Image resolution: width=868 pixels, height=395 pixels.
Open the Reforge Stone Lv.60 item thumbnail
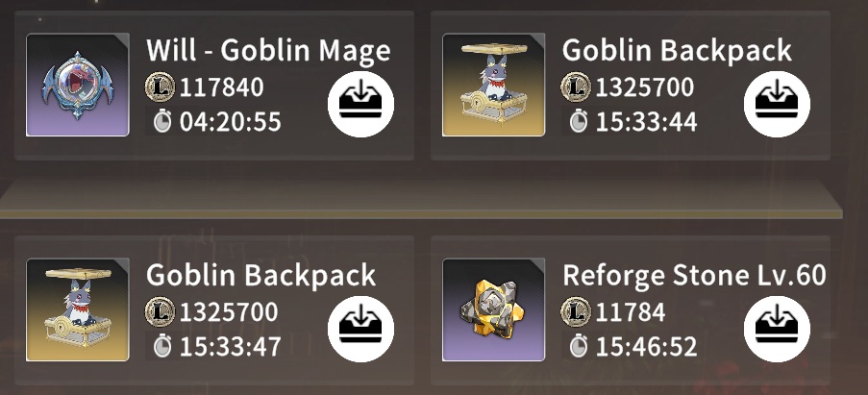coord(494,309)
